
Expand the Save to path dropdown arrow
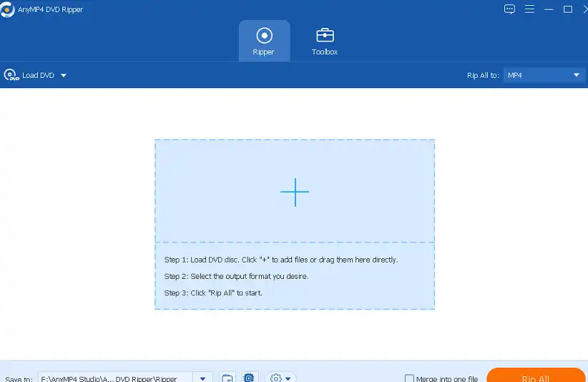(202, 378)
